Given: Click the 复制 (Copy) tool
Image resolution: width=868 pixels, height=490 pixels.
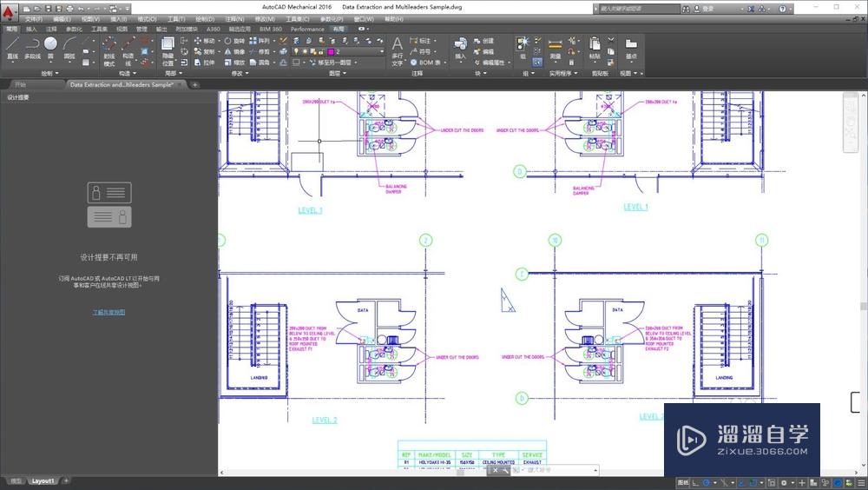Looking at the screenshot, I should click(x=204, y=51).
